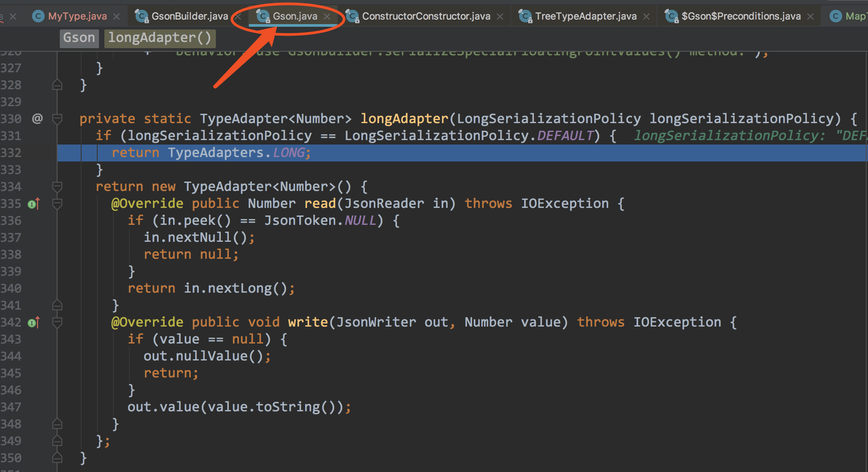Image resolution: width=868 pixels, height=472 pixels.
Task: Close the Gson.java tab
Action: coord(327,17)
